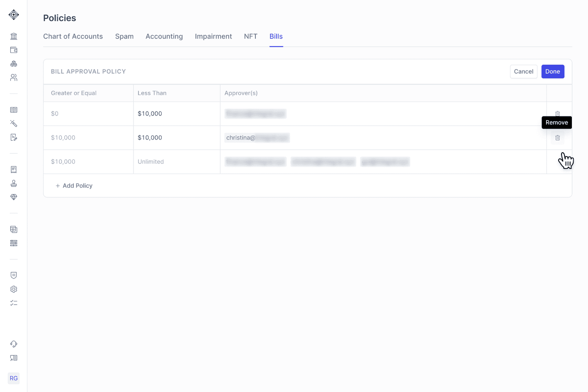This screenshot has width=588, height=392.
Task: Open the bank building sidebar icon
Action: [14, 36]
